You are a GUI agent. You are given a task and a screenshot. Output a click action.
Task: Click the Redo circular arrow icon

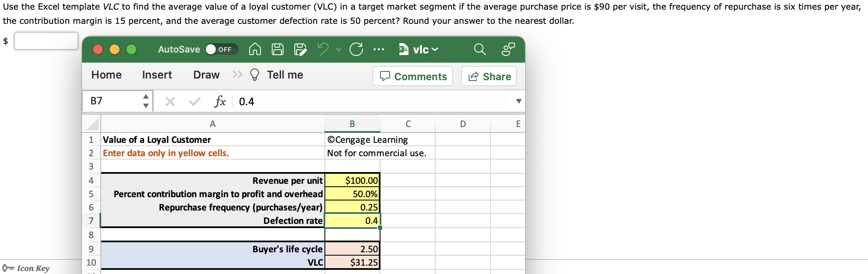coord(356,49)
